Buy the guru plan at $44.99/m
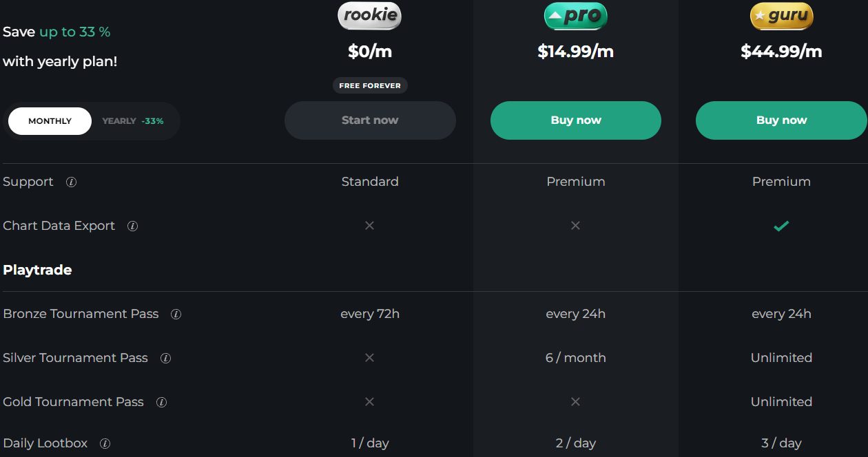The image size is (868, 457). tap(781, 120)
